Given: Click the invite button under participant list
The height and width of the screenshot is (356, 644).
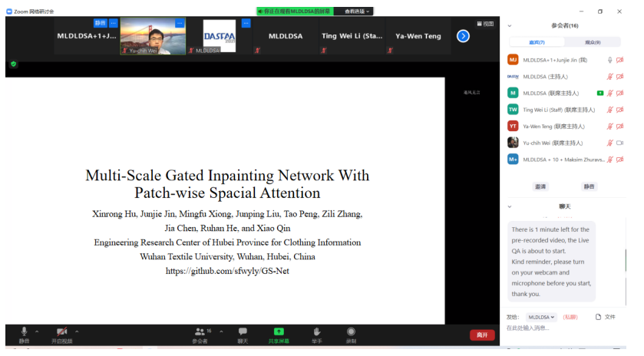Looking at the screenshot, I should click(x=541, y=186).
